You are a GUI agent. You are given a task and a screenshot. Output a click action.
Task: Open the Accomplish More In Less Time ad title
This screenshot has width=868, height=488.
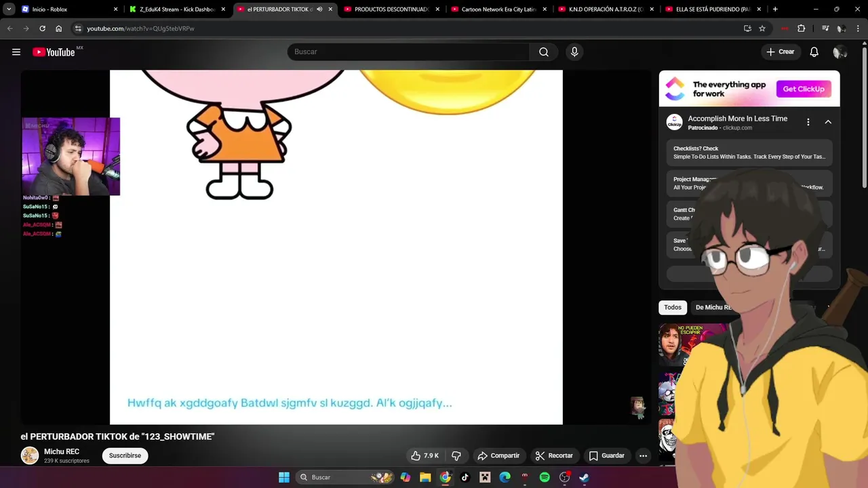(738, 119)
